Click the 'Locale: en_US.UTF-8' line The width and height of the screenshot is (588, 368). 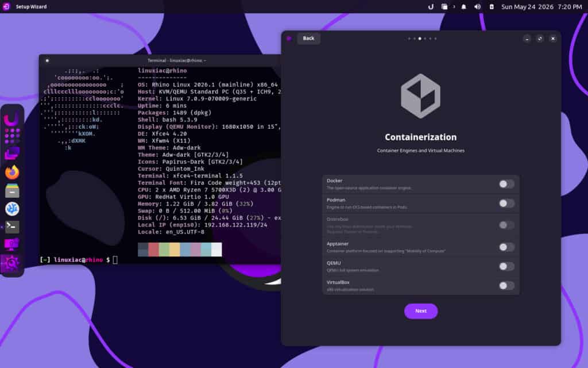tap(171, 232)
